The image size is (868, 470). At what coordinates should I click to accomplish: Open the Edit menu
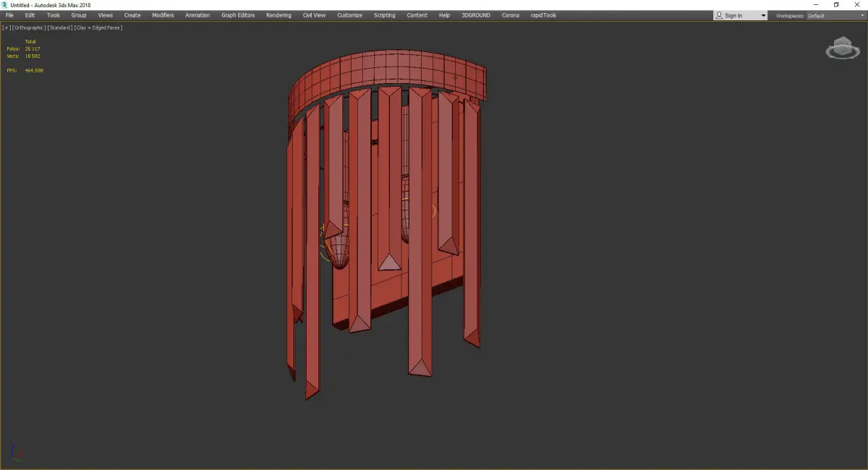30,15
